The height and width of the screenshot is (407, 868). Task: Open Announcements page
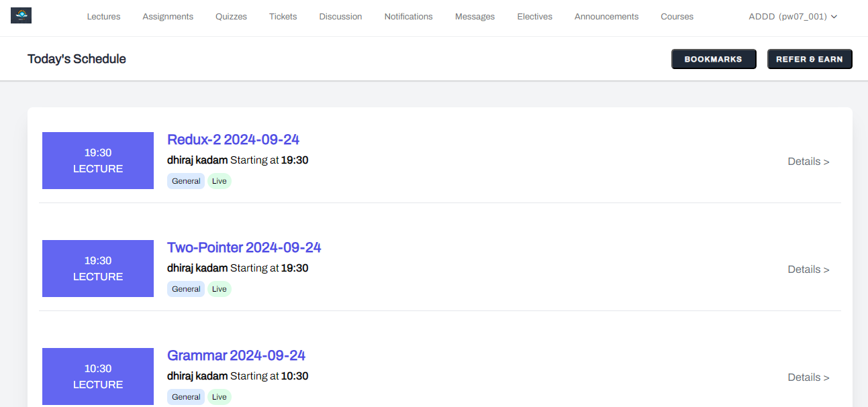(606, 17)
